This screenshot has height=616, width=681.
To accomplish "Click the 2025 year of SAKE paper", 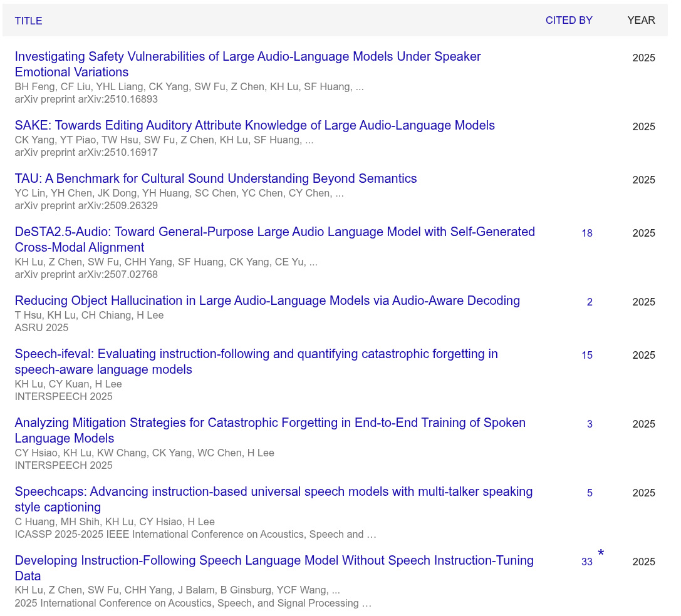I will [643, 126].
